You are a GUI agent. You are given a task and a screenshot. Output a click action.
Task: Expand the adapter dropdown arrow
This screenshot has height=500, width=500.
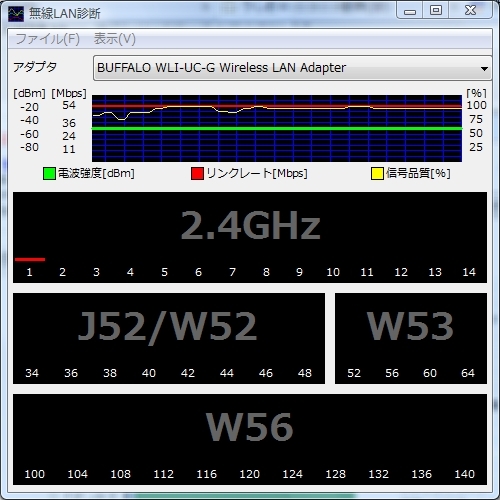pyautogui.click(x=484, y=68)
